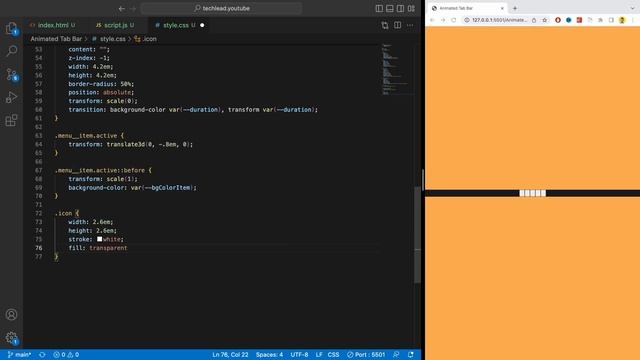Click the browser forward arrow

click(x=443, y=20)
